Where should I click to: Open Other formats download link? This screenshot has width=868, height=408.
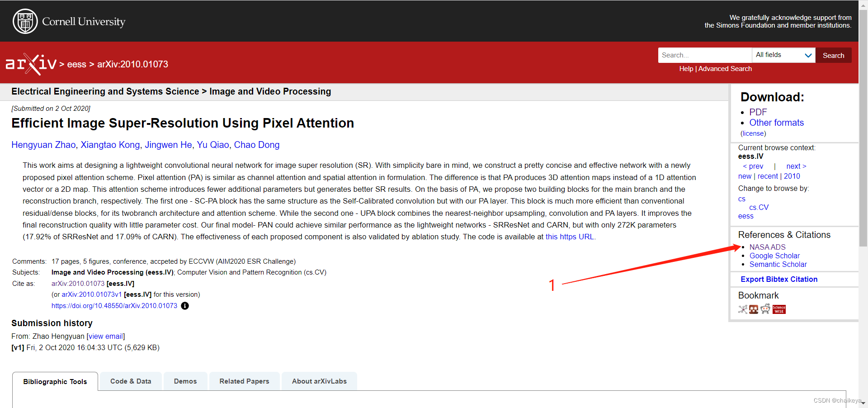[777, 123]
